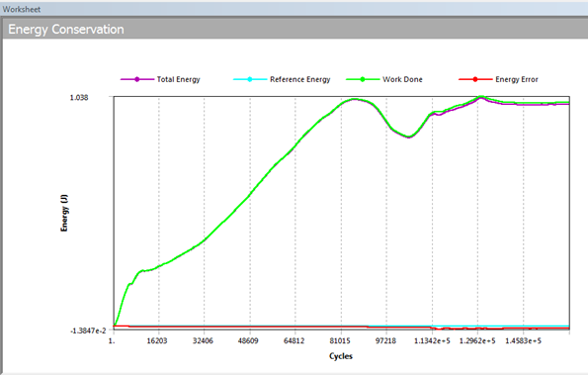This screenshot has width=588, height=375.
Task: Click the Energy Error red legend marker
Action: pos(475,79)
